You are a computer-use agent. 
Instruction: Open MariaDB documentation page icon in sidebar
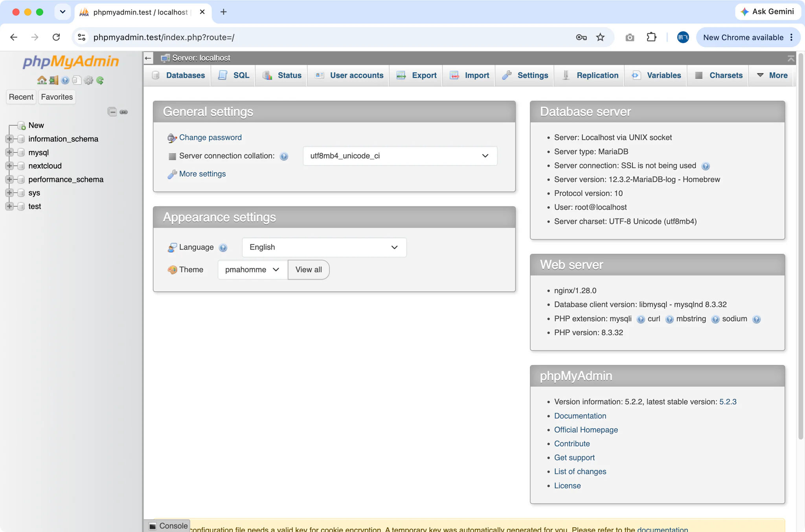tap(77, 80)
